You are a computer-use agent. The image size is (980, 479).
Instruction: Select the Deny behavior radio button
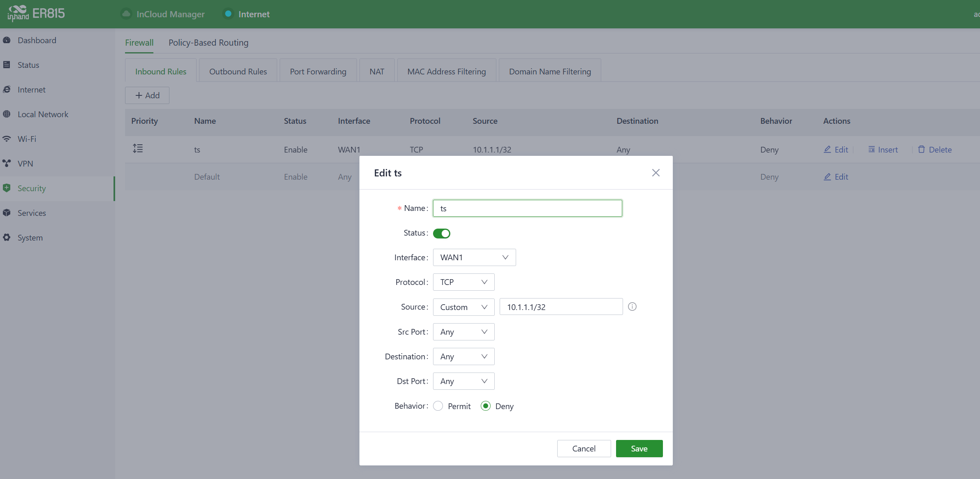point(486,406)
